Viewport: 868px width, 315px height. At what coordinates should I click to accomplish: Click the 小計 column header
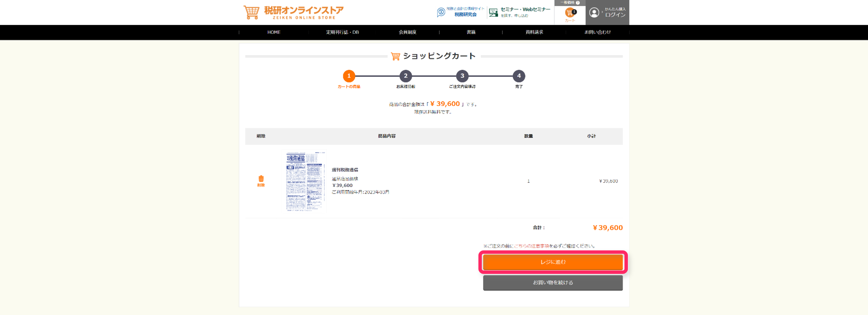591,136
